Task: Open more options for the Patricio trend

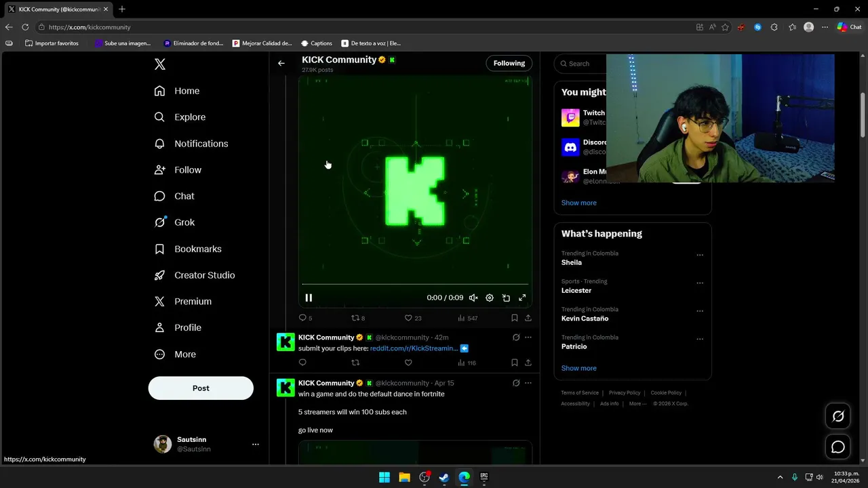Action: tap(700, 339)
